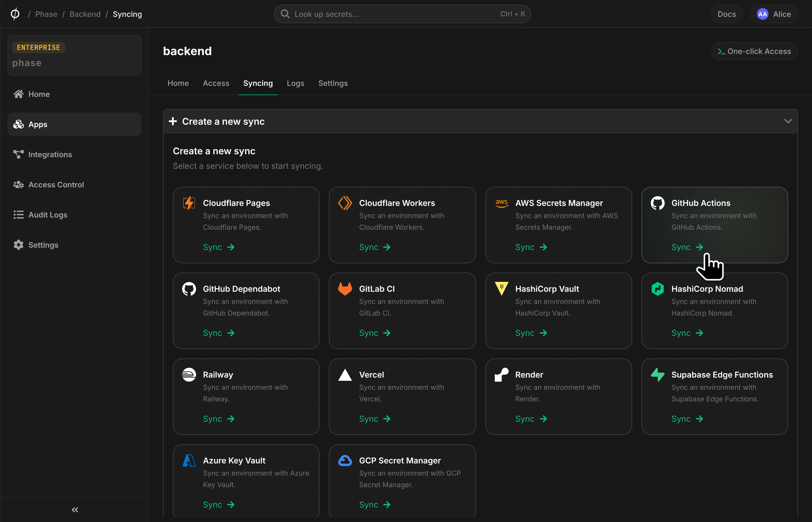Screen dimensions: 812x522
Task: Open Integrations in the sidebar
Action: (x=74, y=154)
